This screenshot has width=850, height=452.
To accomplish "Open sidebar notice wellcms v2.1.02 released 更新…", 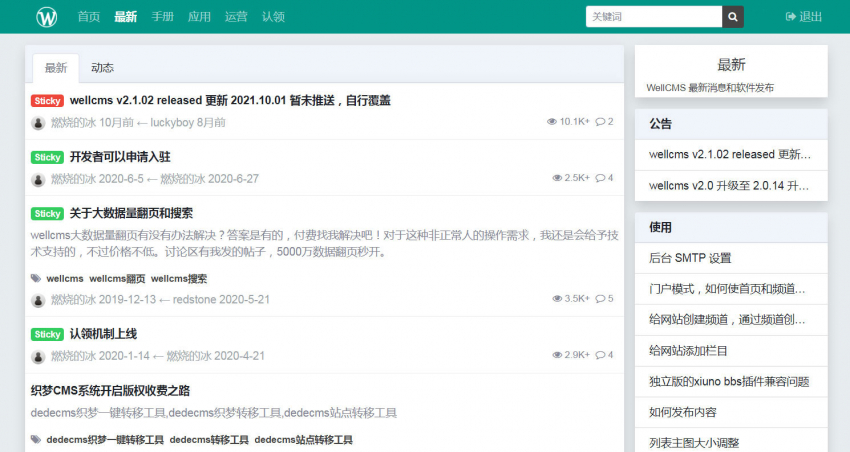I will [x=731, y=154].
